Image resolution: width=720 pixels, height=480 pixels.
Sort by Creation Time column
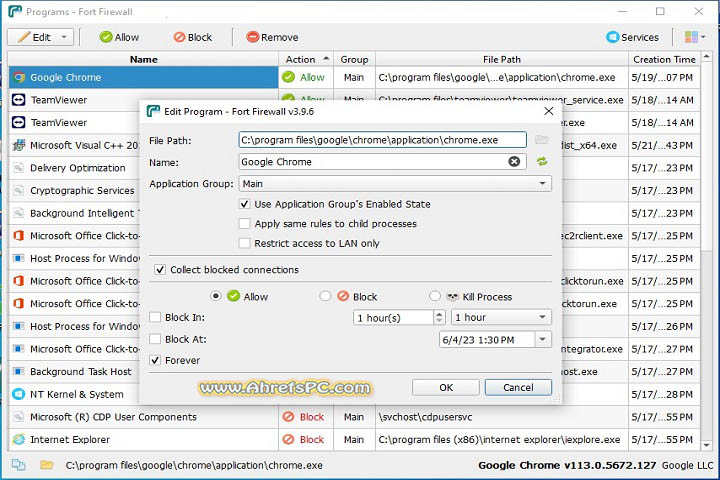[664, 59]
